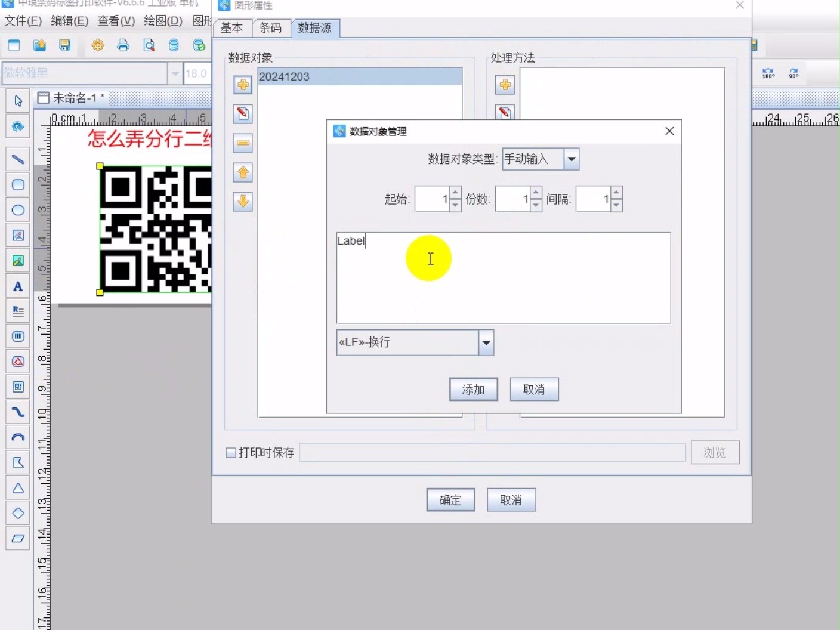Click the minus delete icon under 数据对象
The image size is (840, 630).
pos(243,143)
